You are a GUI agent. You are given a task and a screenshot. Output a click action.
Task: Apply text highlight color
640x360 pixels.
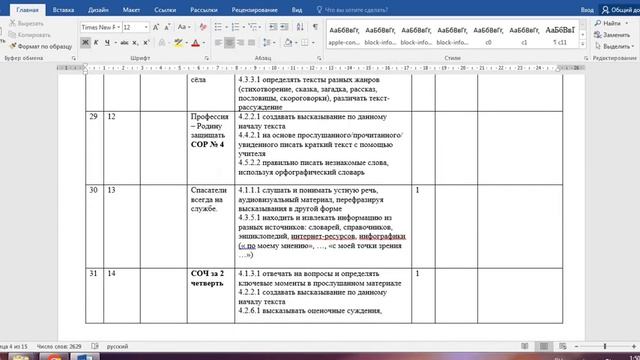178,42
